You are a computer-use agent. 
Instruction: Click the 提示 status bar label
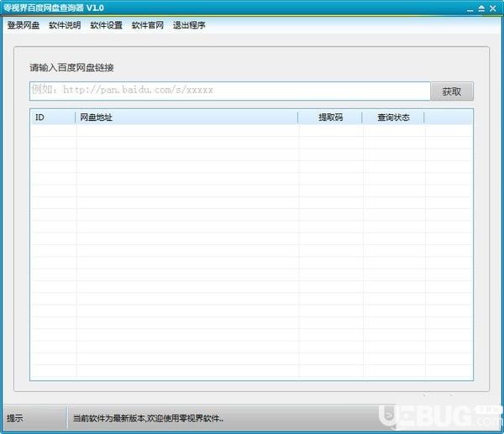coord(15,418)
